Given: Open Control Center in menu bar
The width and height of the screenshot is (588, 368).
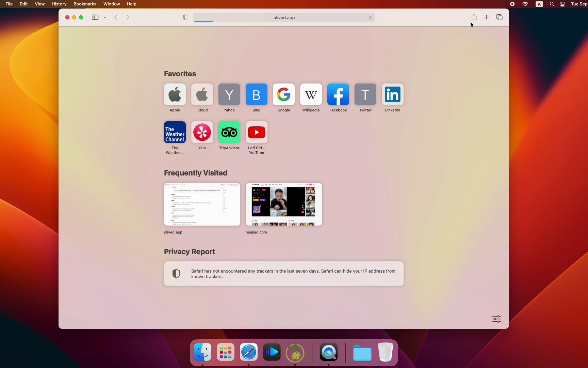Looking at the screenshot, I should pos(563,4).
